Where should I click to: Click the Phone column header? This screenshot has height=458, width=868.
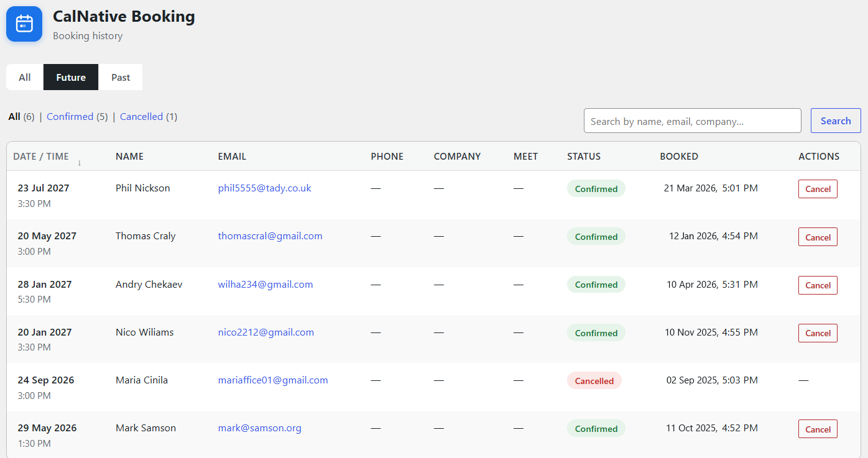387,157
